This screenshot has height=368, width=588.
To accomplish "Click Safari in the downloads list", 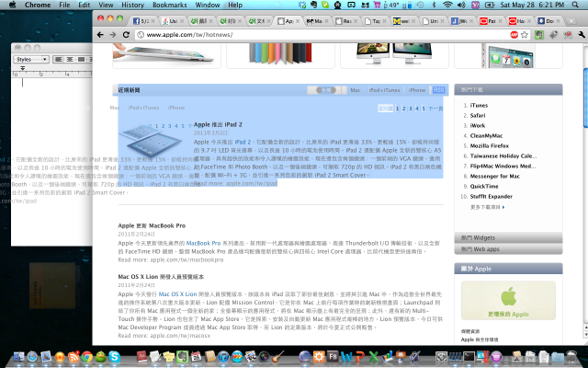I will tap(478, 115).
